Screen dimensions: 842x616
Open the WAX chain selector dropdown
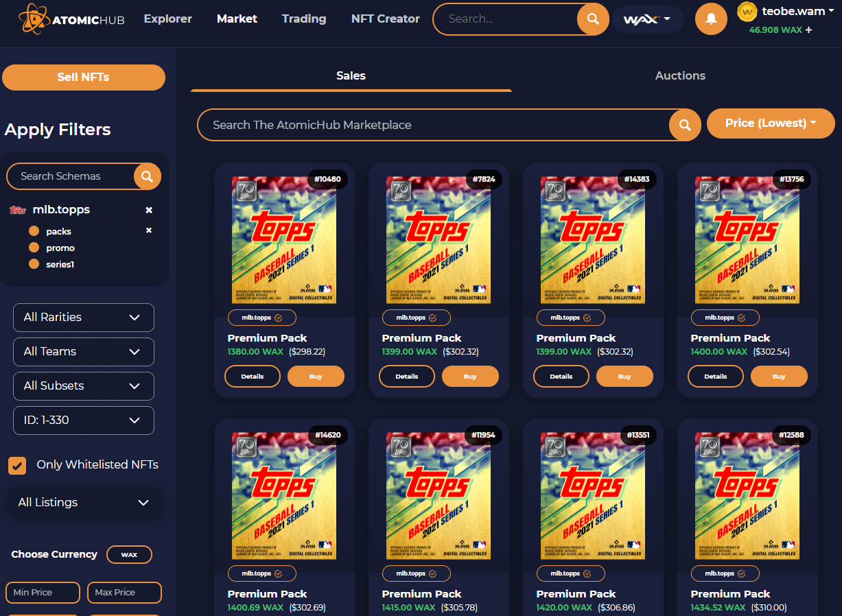click(648, 19)
